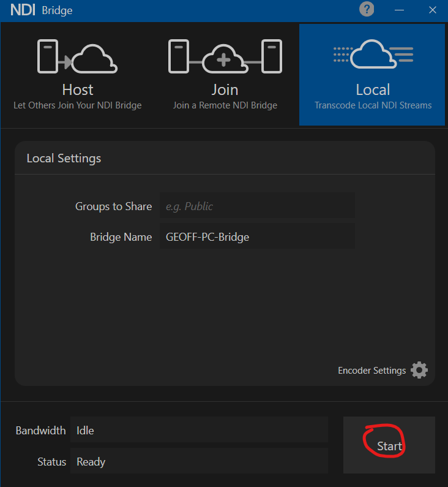
Task: Click the Status Ready readout
Action: (x=199, y=461)
